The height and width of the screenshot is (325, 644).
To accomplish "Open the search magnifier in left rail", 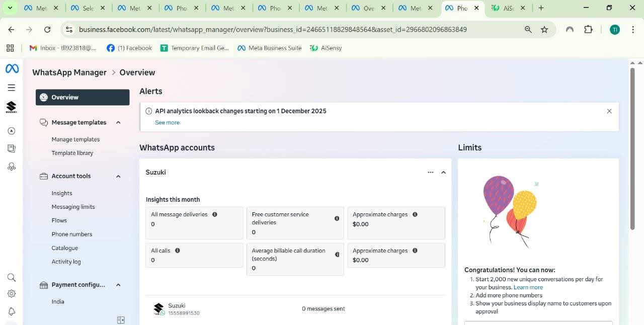I will click(11, 278).
